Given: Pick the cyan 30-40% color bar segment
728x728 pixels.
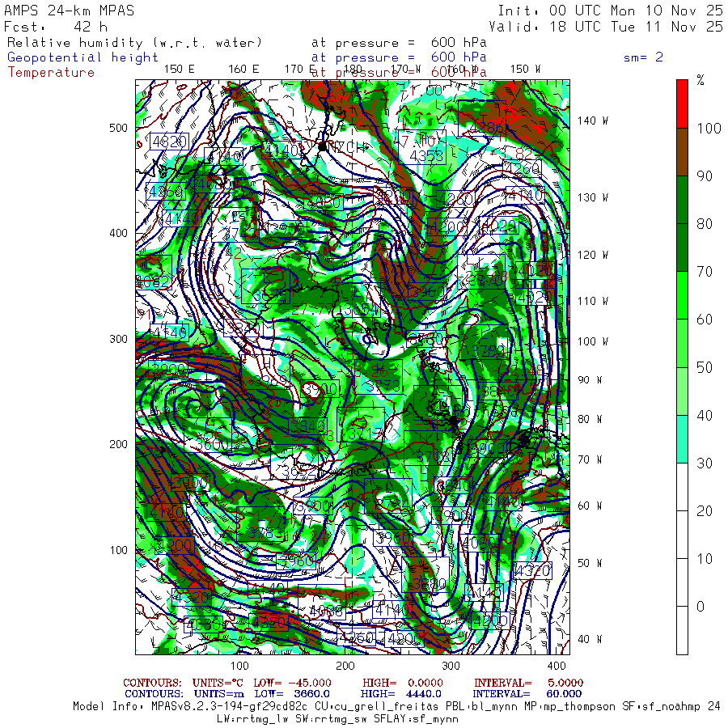Looking at the screenshot, I should 682,438.
